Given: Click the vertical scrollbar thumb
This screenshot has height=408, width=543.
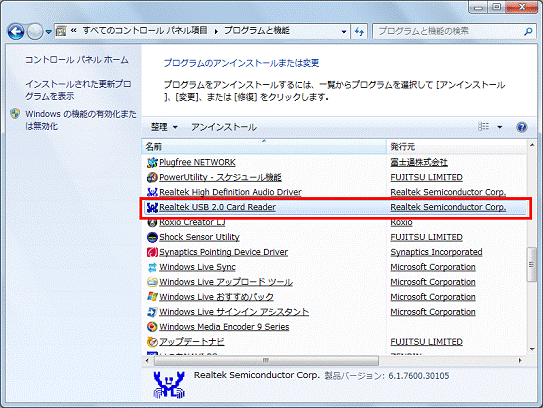Looking at the screenshot, I should (532, 265).
